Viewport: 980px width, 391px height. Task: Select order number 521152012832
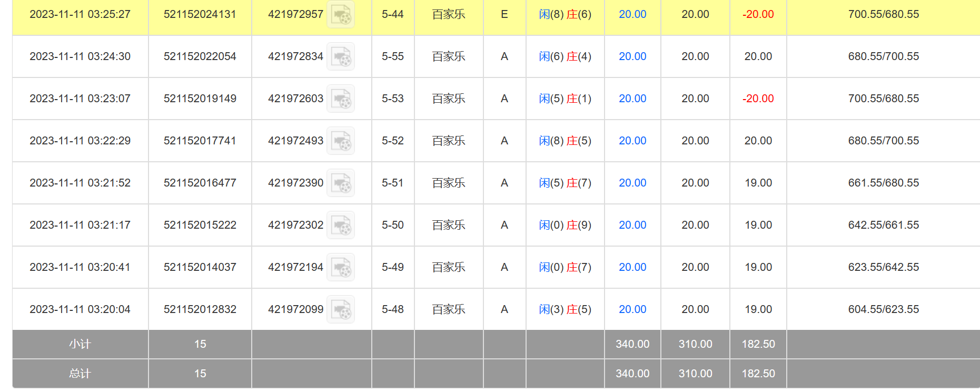[200, 309]
